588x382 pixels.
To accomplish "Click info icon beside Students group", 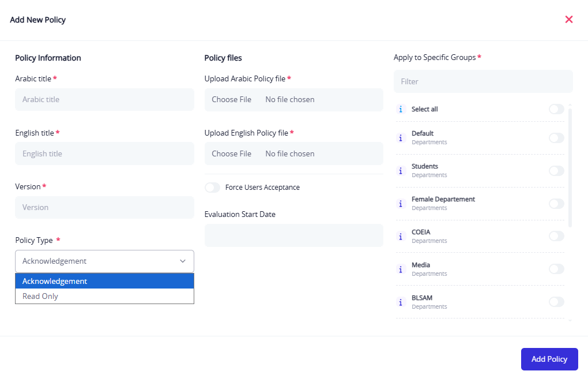I will [x=401, y=171].
